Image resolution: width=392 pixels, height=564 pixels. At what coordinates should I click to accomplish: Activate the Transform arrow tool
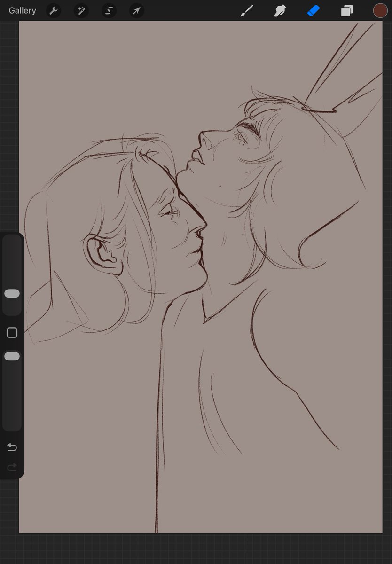(137, 10)
